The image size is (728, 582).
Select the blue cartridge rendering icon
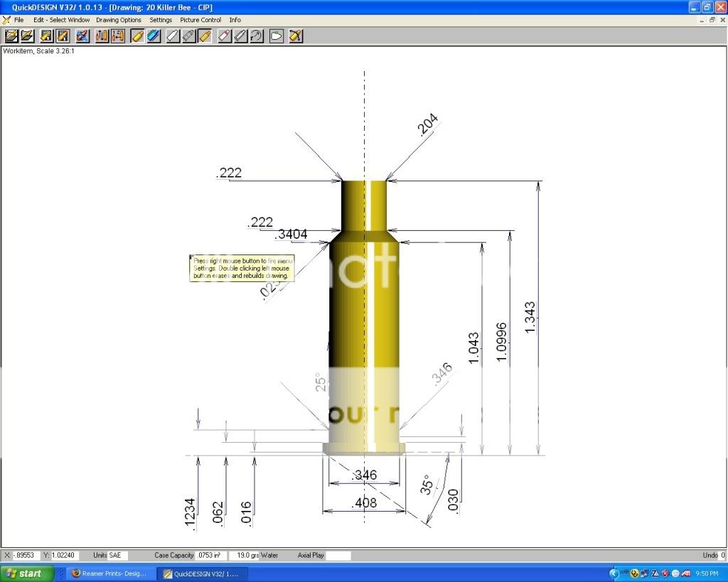tap(152, 36)
